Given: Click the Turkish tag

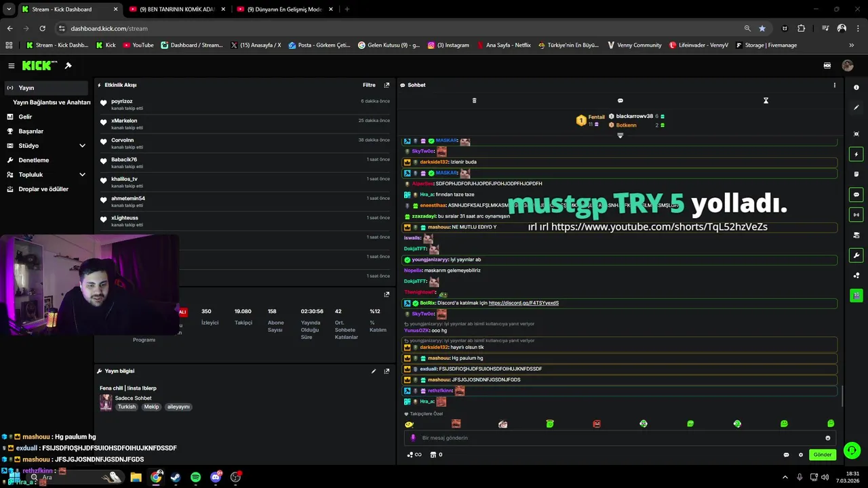Looking at the screenshot, I should [127, 407].
